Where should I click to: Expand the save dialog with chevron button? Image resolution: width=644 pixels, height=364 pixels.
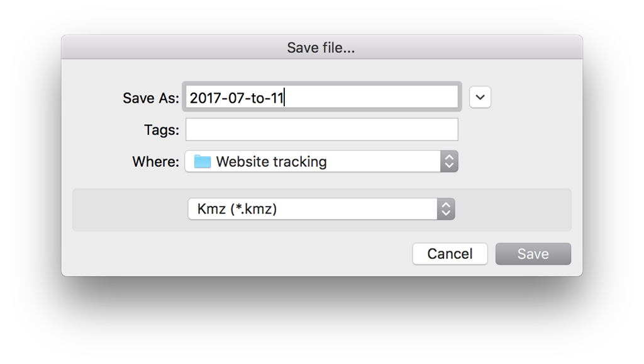point(480,98)
